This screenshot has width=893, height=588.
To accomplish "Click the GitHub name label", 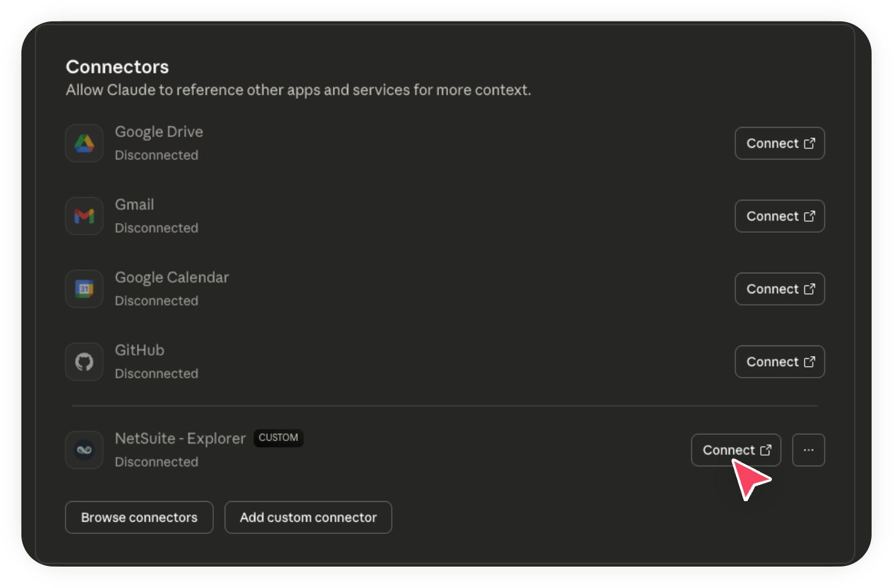I will click(x=140, y=350).
